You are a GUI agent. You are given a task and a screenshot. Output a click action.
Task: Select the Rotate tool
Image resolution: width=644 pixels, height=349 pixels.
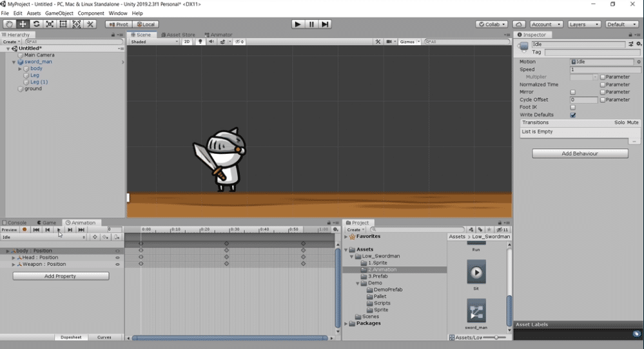36,24
